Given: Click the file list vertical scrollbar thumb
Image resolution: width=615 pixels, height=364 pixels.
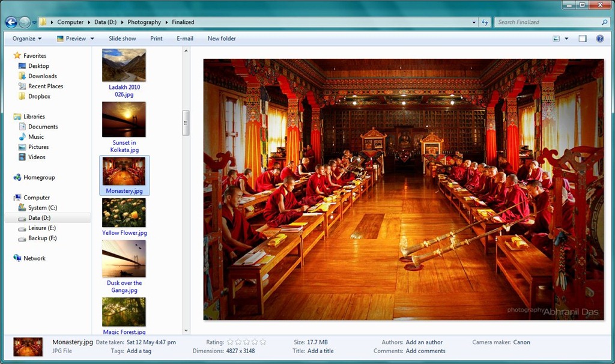Looking at the screenshot, I should point(186,123).
